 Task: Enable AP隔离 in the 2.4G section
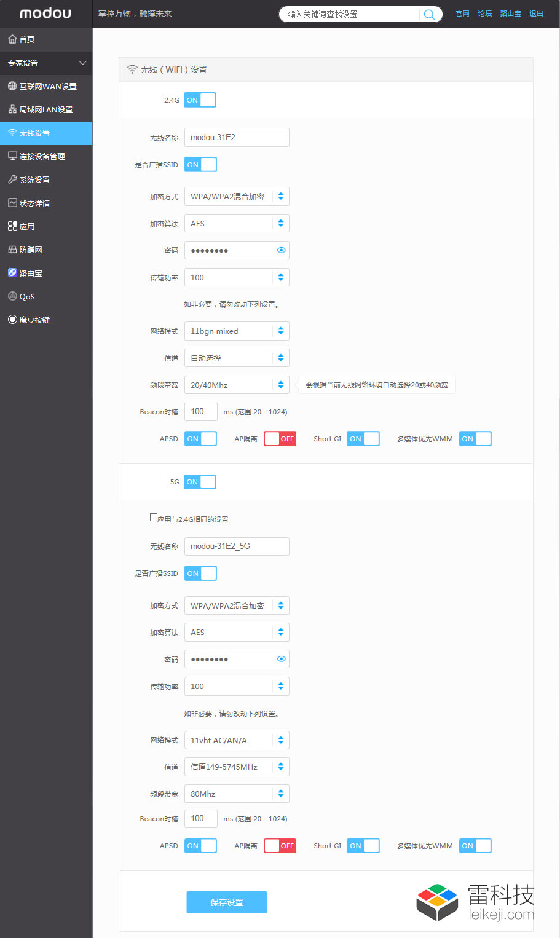pyautogui.click(x=280, y=439)
